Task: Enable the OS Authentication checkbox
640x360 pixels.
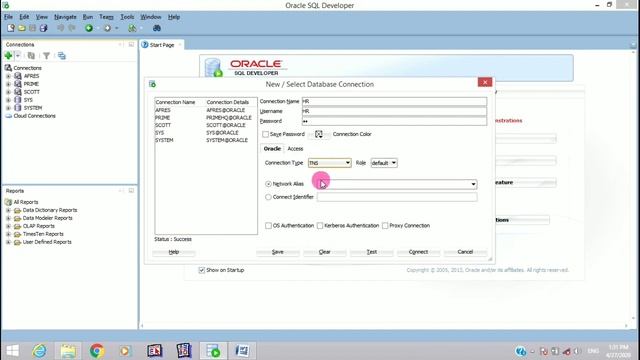Action: pyautogui.click(x=268, y=226)
